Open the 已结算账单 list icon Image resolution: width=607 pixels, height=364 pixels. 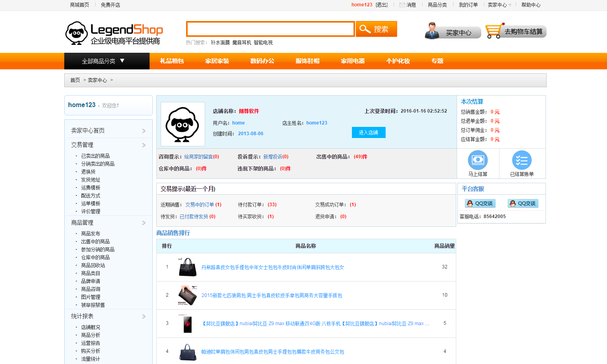coord(522,160)
